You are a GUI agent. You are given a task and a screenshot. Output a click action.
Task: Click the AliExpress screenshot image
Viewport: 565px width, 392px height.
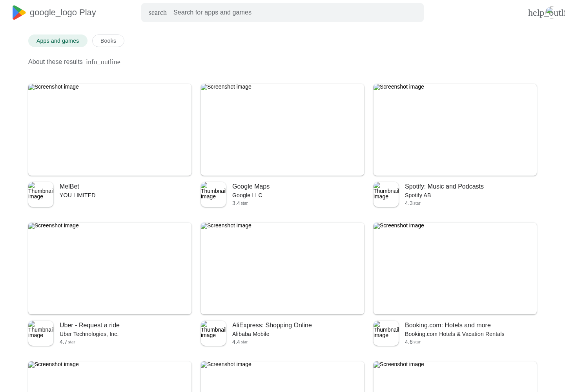282,269
